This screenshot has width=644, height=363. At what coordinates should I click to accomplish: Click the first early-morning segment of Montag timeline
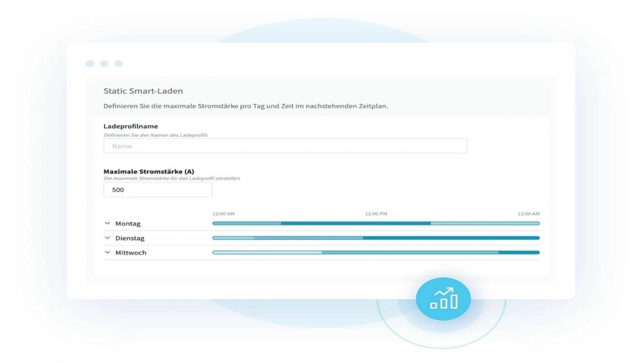pyautogui.click(x=247, y=224)
